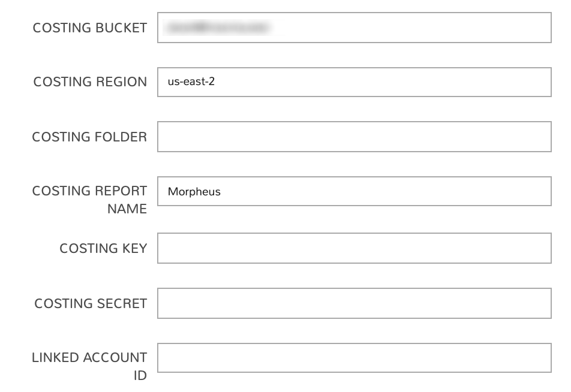Click the COSTING SECRET label
The height and width of the screenshot is (392, 571).
point(89,303)
